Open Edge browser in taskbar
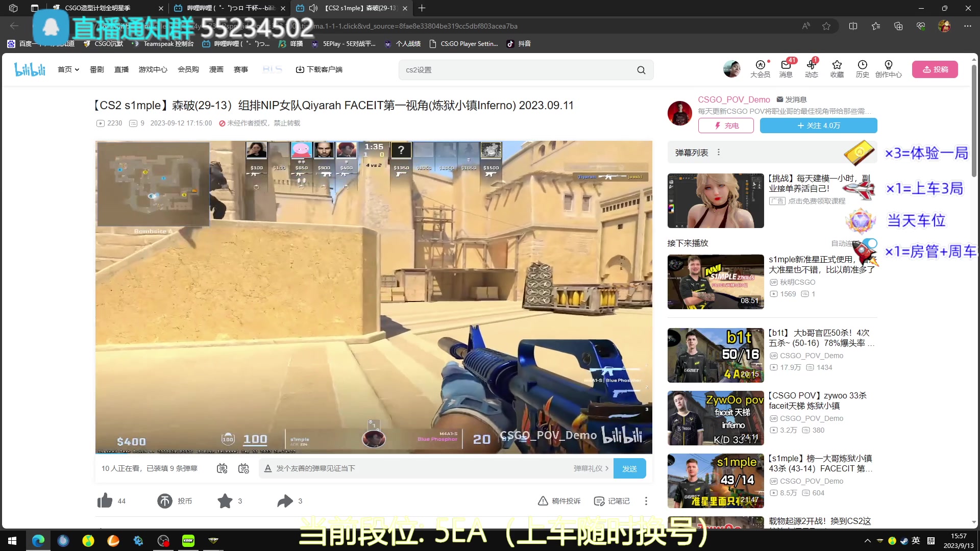 [38, 540]
